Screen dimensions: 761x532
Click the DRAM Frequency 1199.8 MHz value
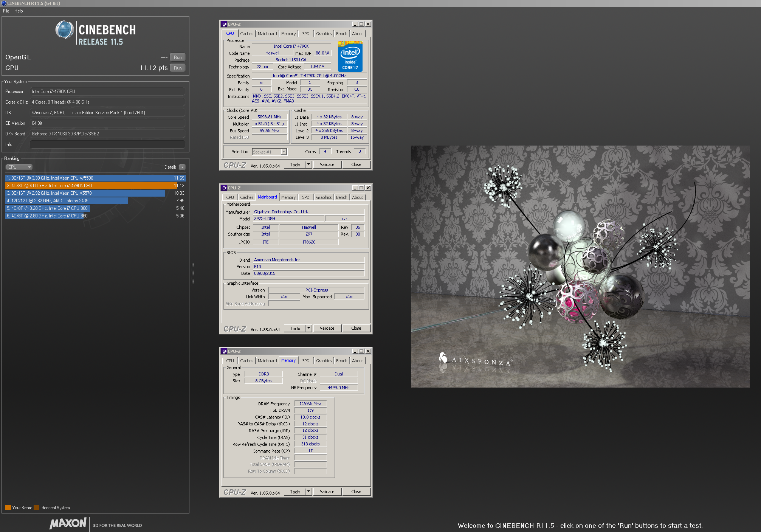point(310,403)
